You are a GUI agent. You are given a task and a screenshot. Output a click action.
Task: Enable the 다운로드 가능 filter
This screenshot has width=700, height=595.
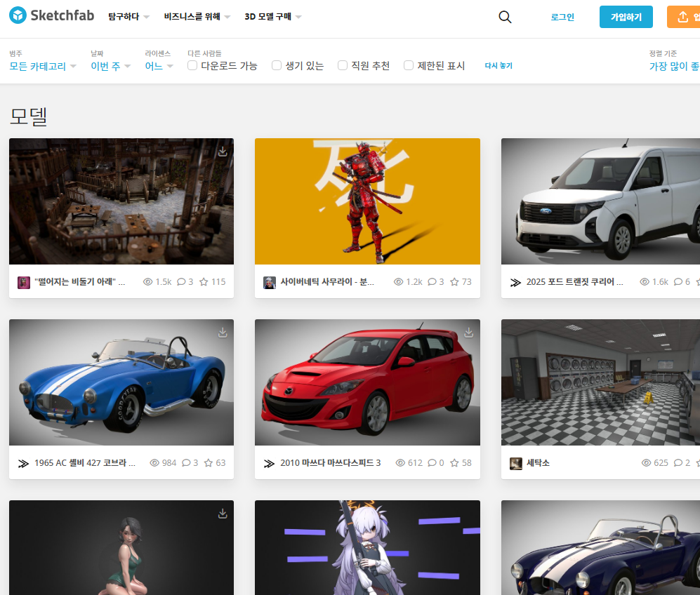pyautogui.click(x=192, y=65)
